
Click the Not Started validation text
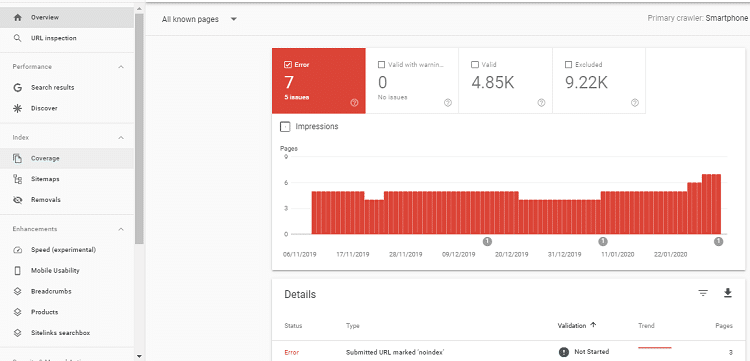592,352
